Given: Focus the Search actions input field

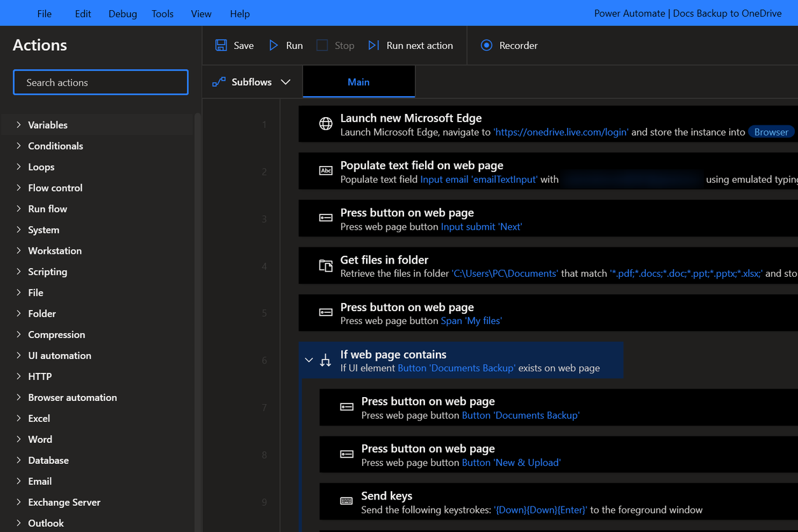Looking at the screenshot, I should click(x=101, y=82).
